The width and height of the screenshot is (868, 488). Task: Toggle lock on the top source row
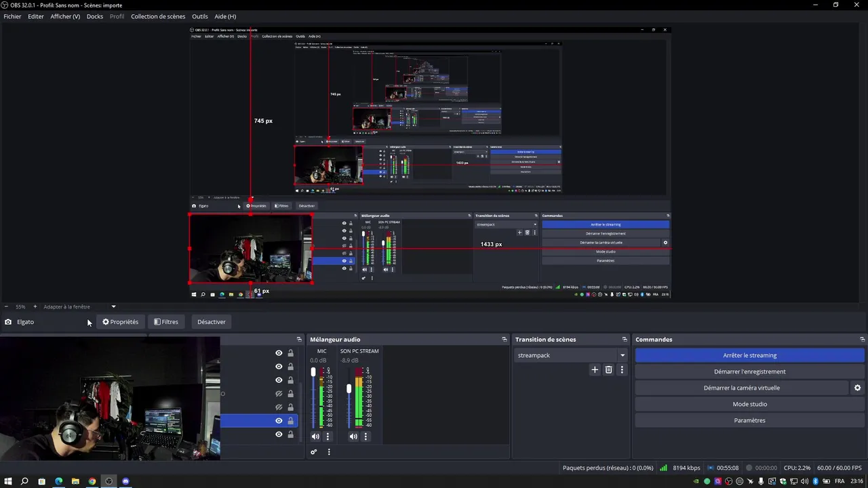point(290,353)
